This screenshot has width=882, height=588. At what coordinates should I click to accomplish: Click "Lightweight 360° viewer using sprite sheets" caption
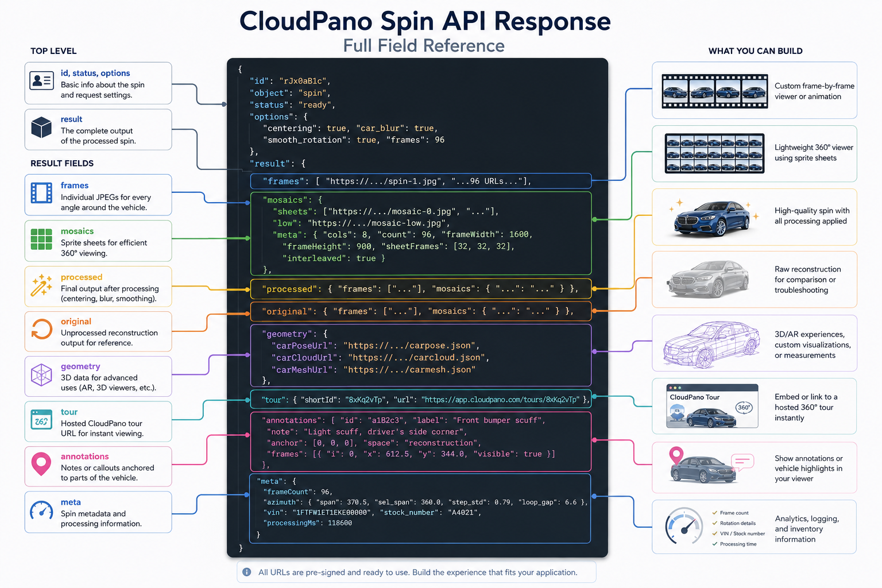(814, 153)
